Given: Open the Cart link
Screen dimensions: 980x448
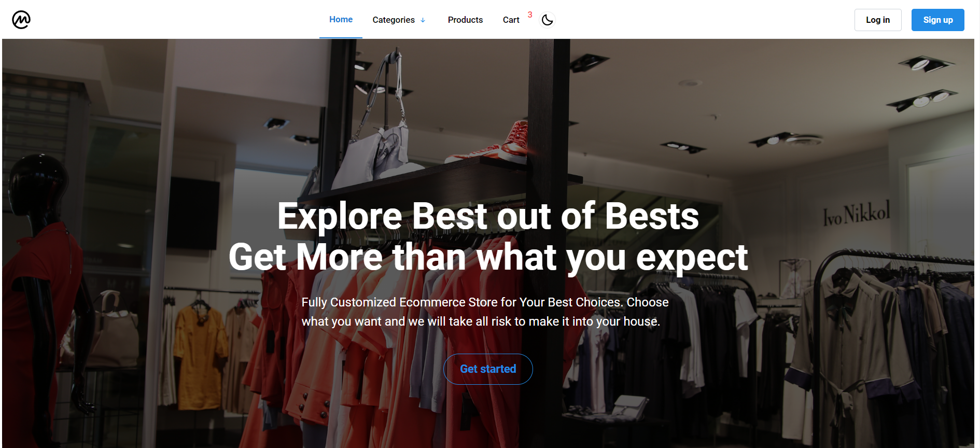Looking at the screenshot, I should (x=511, y=20).
